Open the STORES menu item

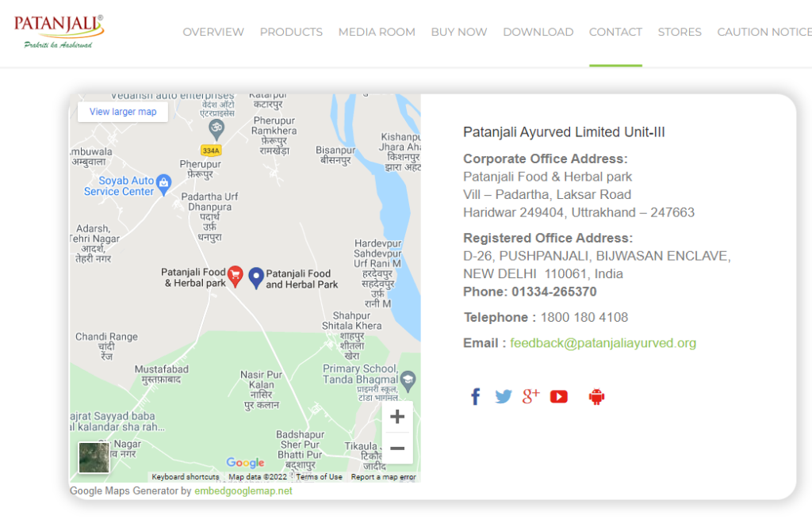(680, 32)
